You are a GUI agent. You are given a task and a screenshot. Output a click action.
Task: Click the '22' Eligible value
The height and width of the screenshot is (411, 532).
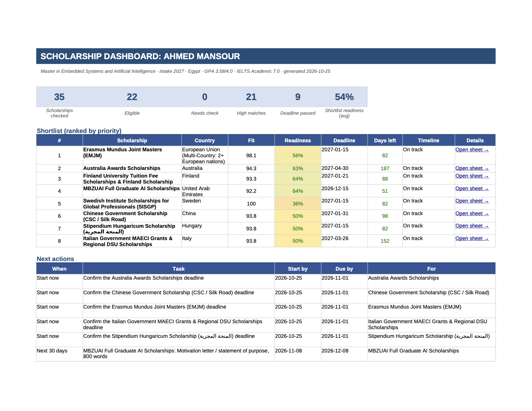tap(132, 97)
